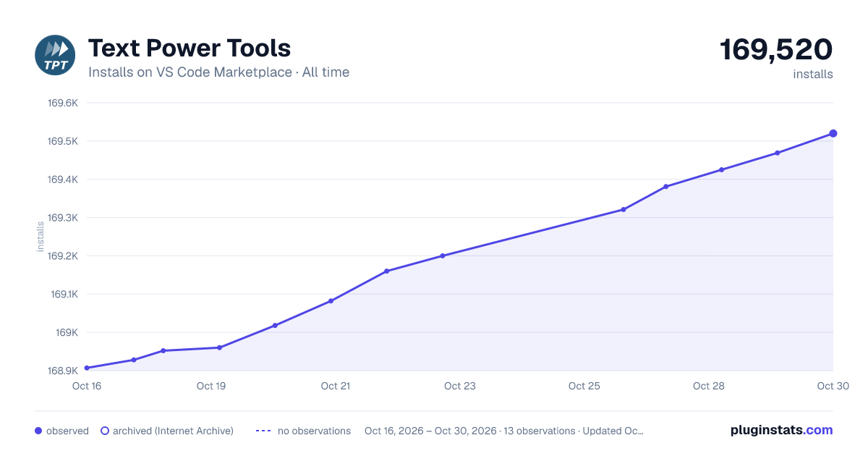Click the 169.5K y-axis label
This screenshot has height=456, width=868.
pyautogui.click(x=63, y=141)
